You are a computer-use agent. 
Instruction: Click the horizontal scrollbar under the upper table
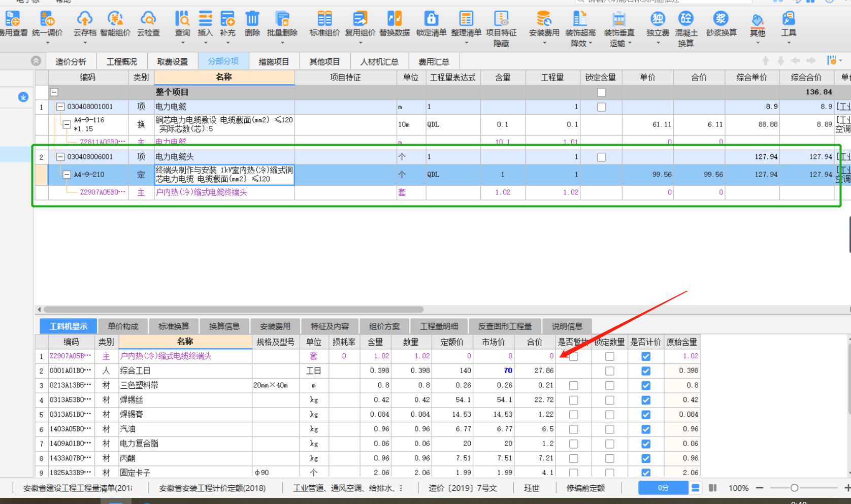234,309
